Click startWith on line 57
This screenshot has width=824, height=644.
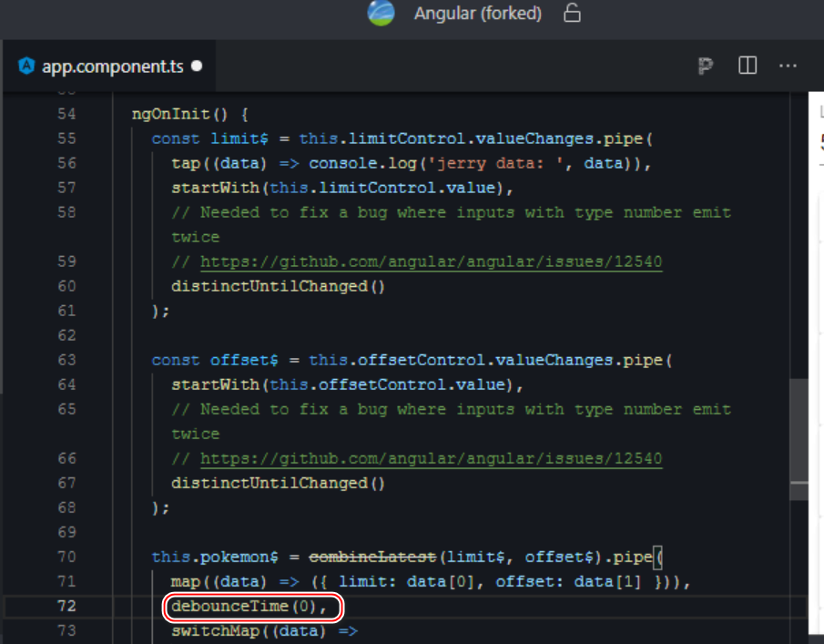coord(216,189)
